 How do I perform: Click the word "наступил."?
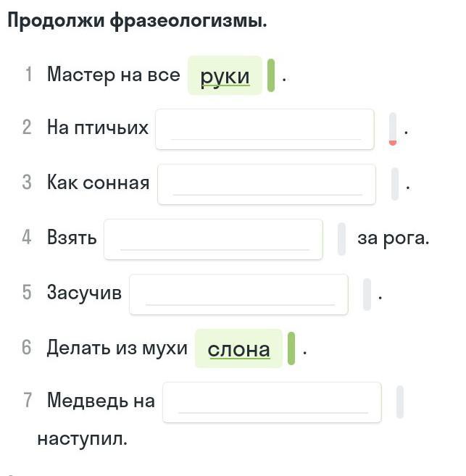tap(82, 438)
